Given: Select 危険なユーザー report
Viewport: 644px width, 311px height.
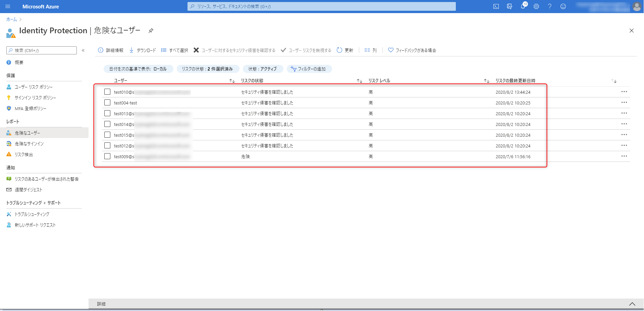Looking at the screenshot, I should click(27, 133).
